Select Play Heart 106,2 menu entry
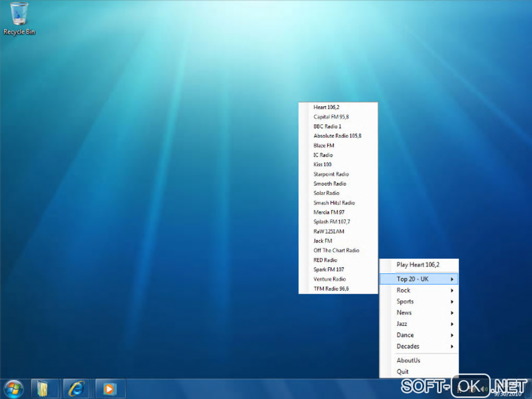The height and width of the screenshot is (399, 532). pos(419,264)
